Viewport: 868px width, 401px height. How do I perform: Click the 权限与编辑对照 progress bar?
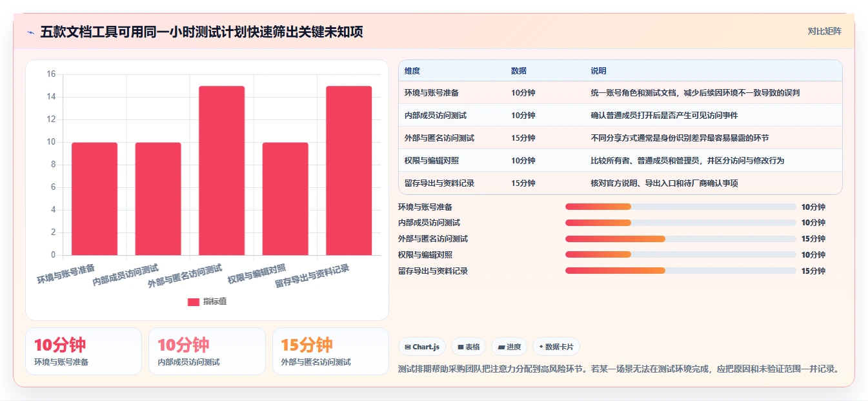pos(680,255)
